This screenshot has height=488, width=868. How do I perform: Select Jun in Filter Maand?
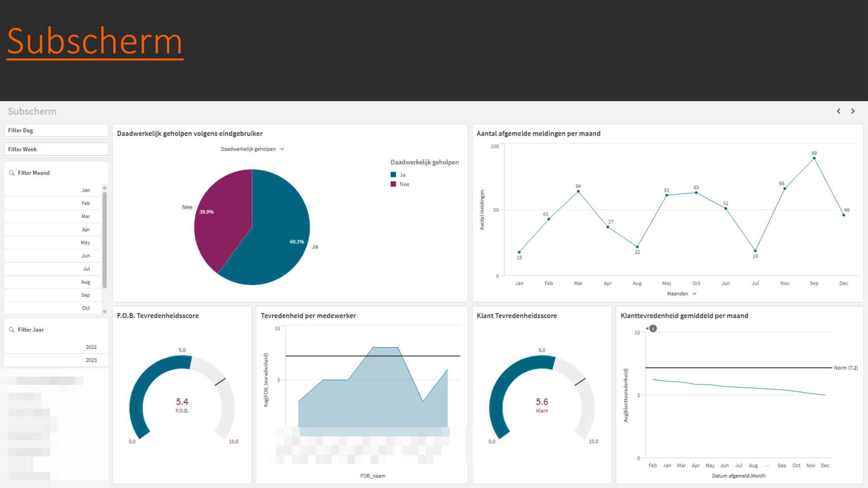point(53,255)
